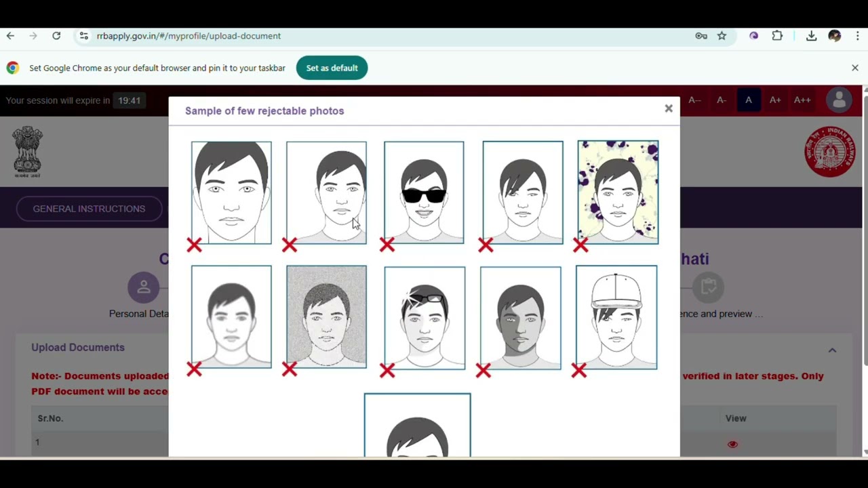Bookmark this page with the star icon
Image resolution: width=868 pixels, height=488 pixels.
coord(722,36)
